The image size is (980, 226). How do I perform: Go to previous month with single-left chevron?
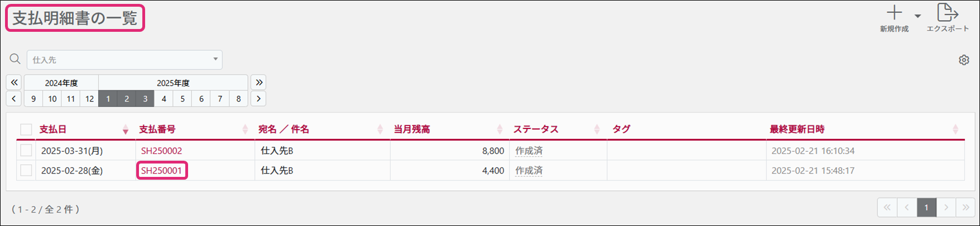[15, 99]
